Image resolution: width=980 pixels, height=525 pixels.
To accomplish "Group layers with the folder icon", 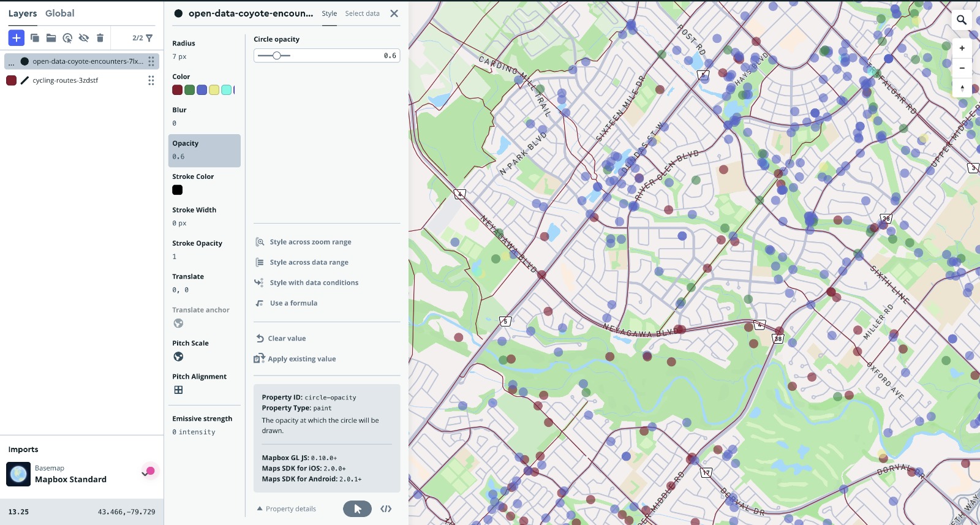I will tap(51, 38).
